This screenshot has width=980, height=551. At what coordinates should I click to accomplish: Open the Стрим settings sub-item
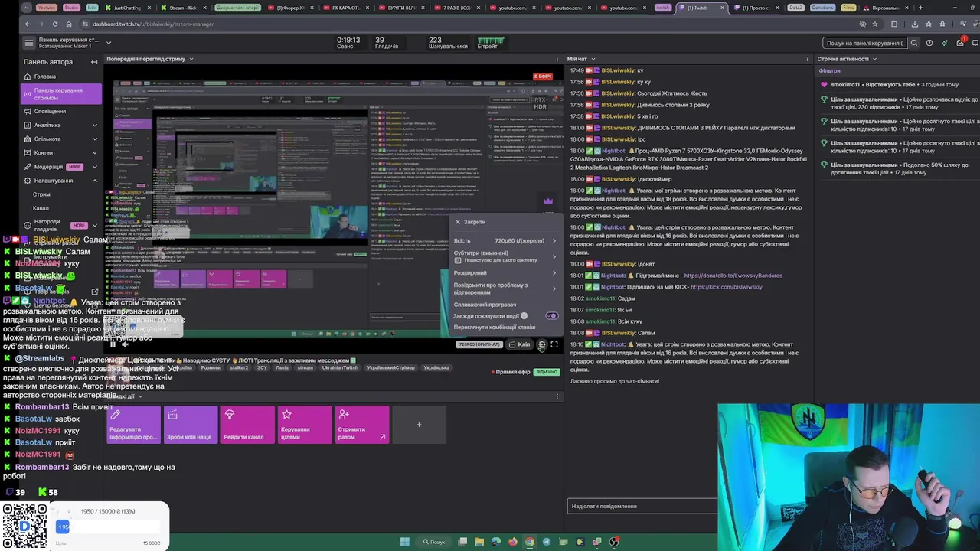(x=41, y=194)
